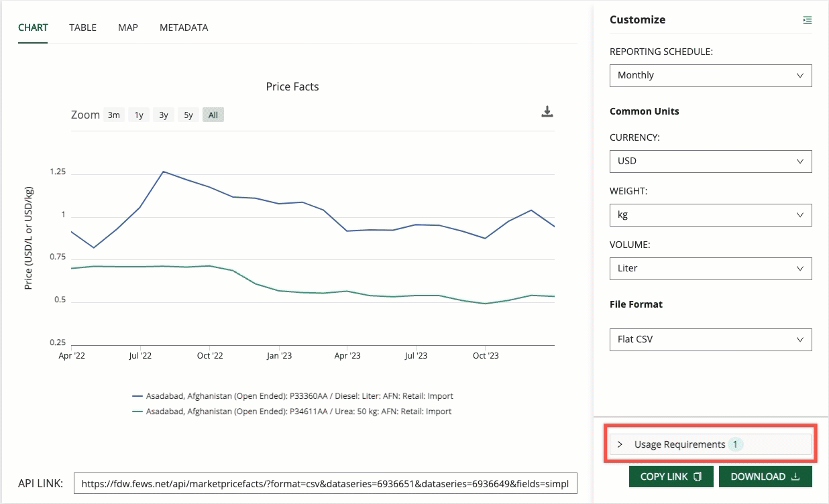Click the download arrow icon in Download button

[x=795, y=477]
